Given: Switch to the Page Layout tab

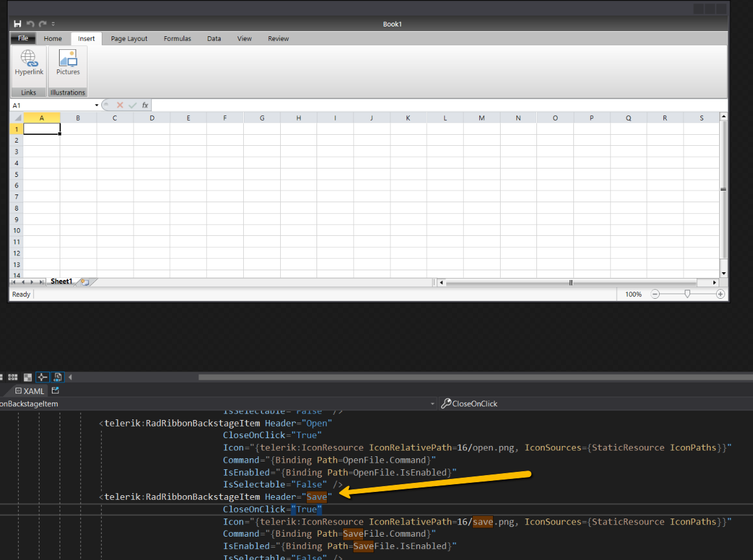Looking at the screenshot, I should 129,39.
